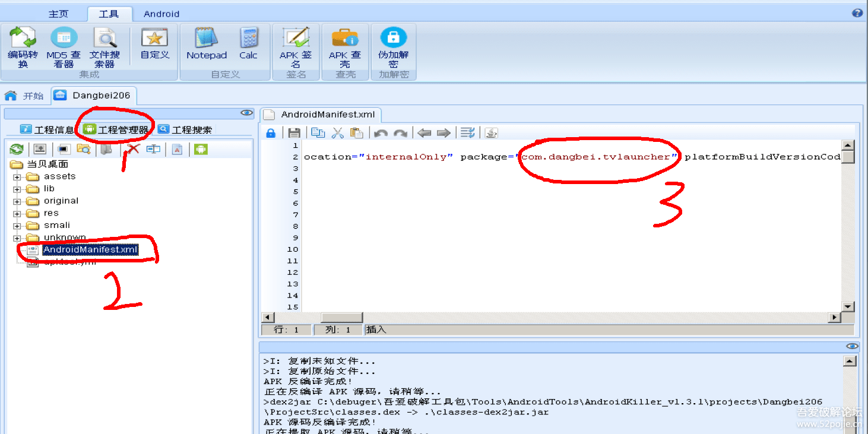The height and width of the screenshot is (434, 868).
Task: Click the rename icon in tree toolbar
Action: coord(153,149)
